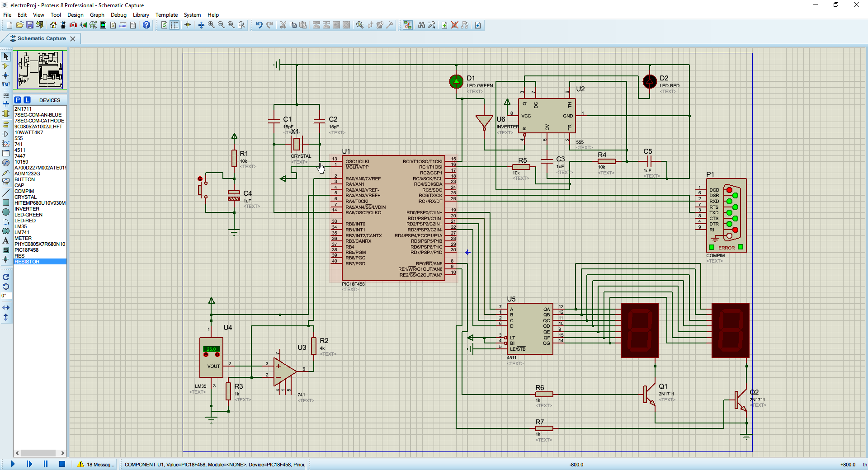Image resolution: width=868 pixels, height=470 pixels.
Task: Select the 2D Graphics Box tool
Action: [6, 202]
